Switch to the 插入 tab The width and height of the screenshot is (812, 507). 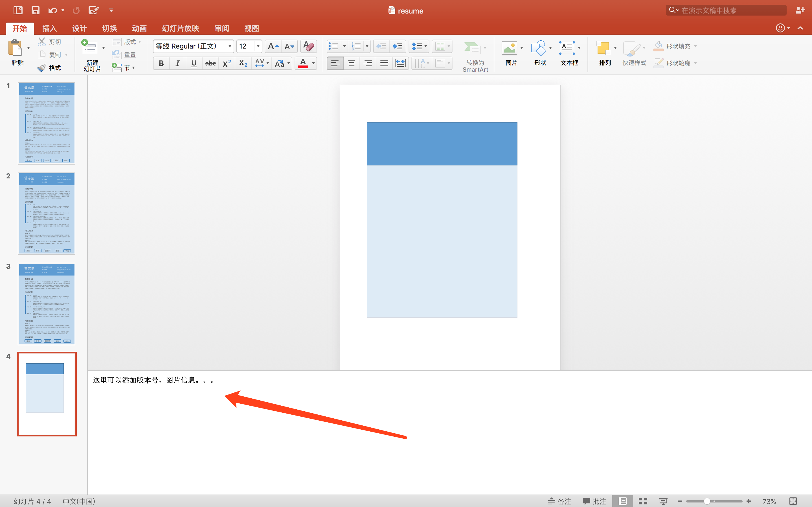click(x=49, y=29)
